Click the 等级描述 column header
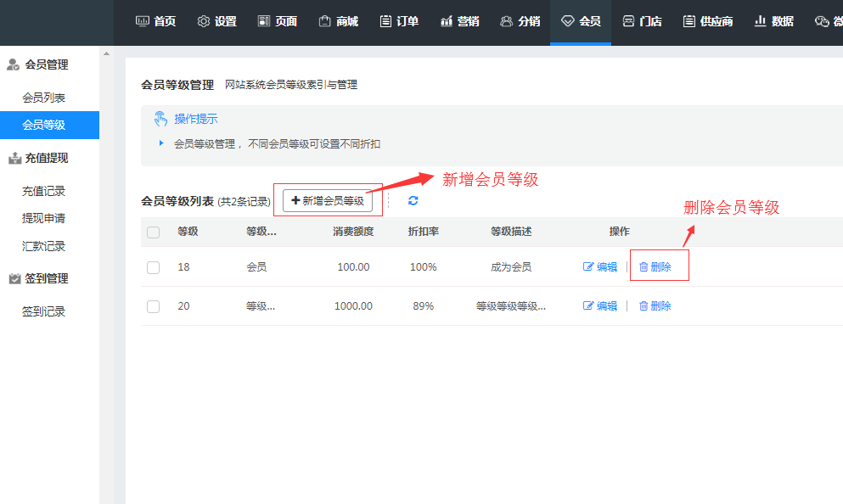The image size is (843, 504). (511, 232)
